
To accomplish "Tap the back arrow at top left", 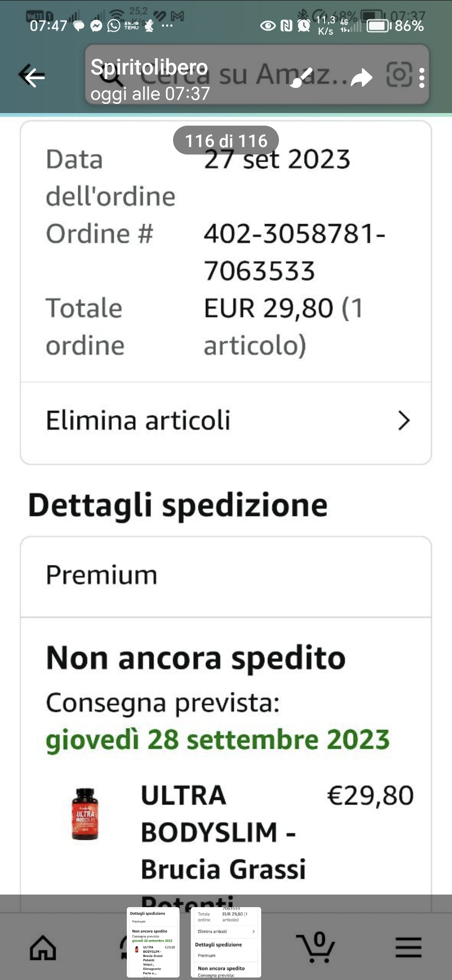I will 33,76.
